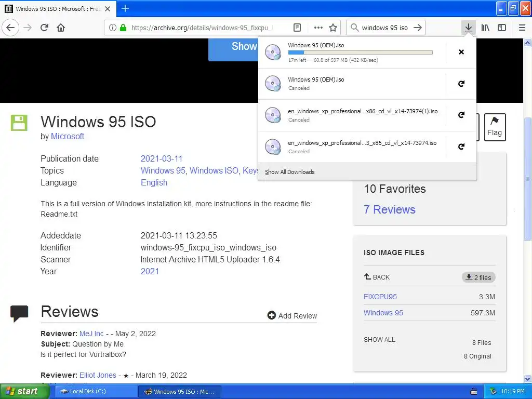Viewport: 532px width, 399px height.
Task: Click the search magnifier icon in search box
Action: [x=354, y=28]
